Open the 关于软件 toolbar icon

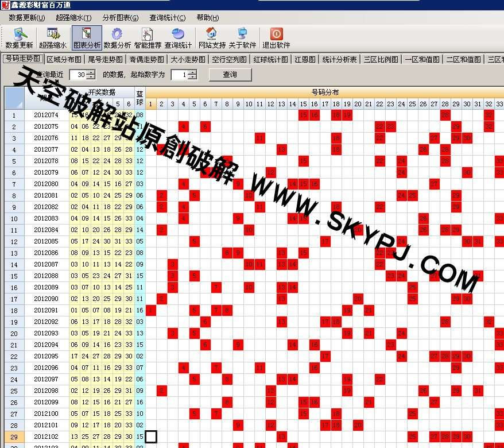[x=242, y=38]
